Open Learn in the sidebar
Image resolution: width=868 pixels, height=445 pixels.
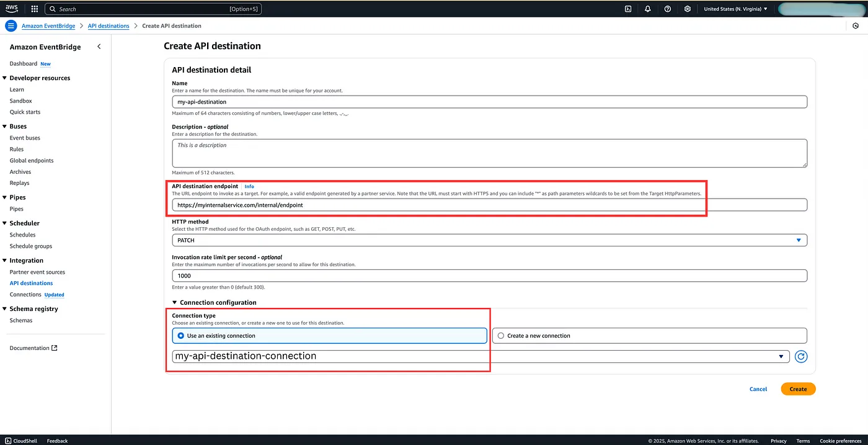click(17, 90)
